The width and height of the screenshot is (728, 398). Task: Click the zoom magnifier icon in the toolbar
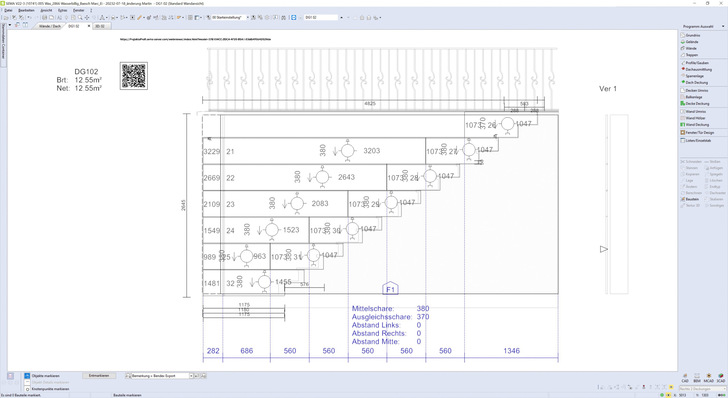(x=80, y=18)
